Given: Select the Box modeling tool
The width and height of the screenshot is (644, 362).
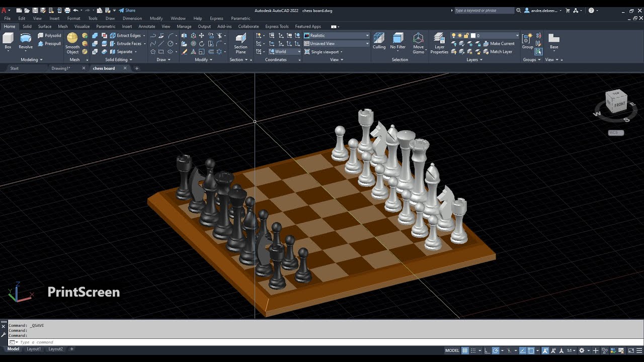Looking at the screenshot, I should click(x=8, y=41).
